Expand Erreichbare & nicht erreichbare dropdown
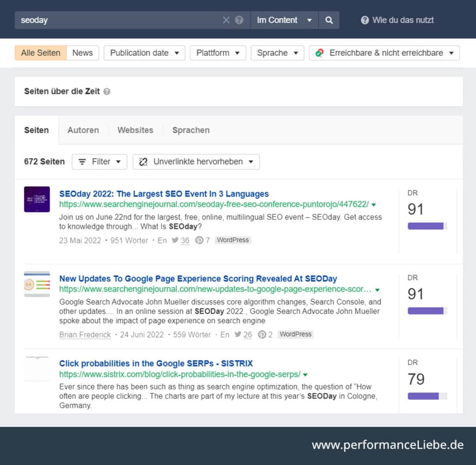The image size is (476, 465). point(384,53)
